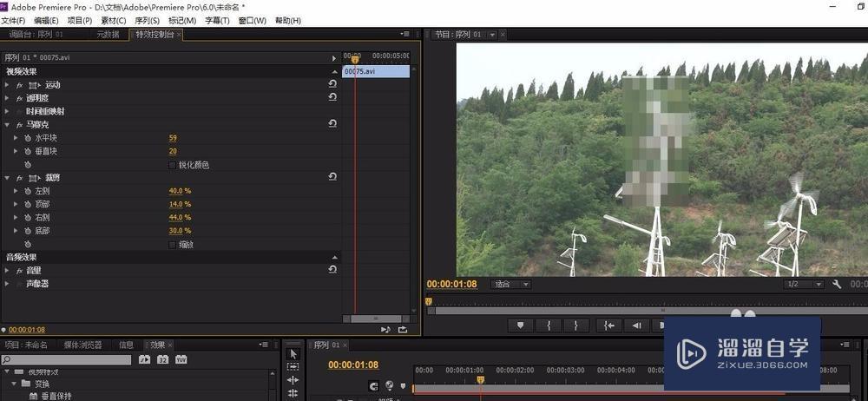Close the 特效控制台 tab

(x=179, y=35)
